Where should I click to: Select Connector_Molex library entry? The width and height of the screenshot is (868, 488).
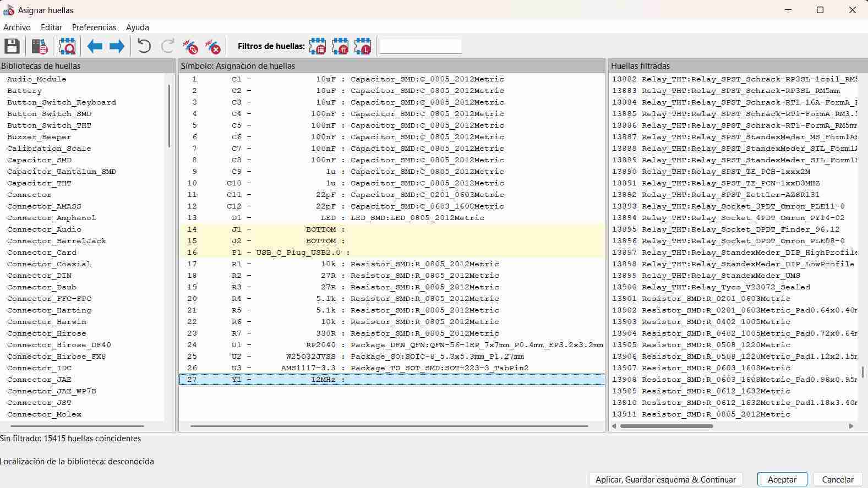44,414
